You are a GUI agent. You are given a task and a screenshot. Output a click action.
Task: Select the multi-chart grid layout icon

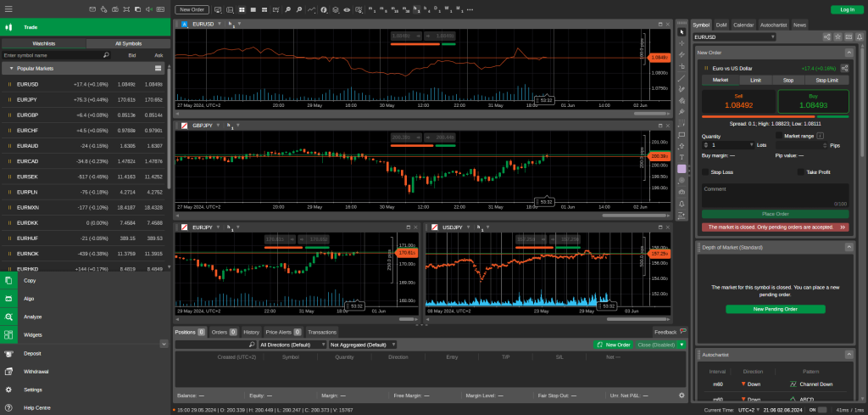coord(242,9)
